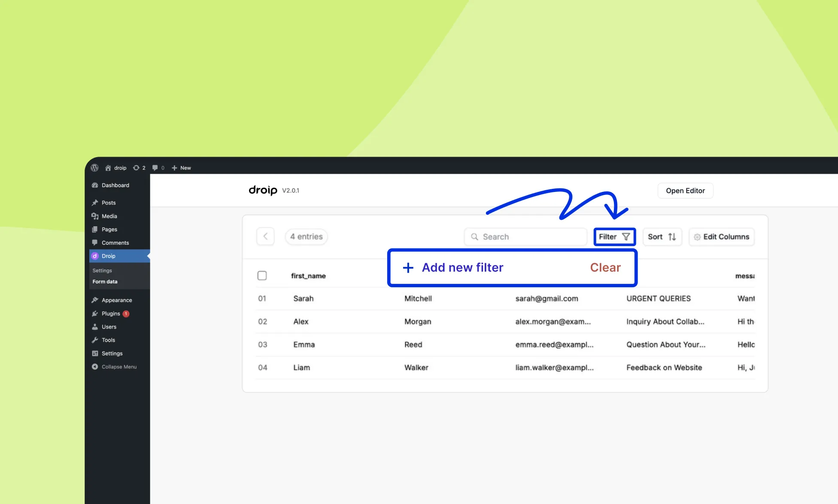Open the Sort options
This screenshot has width=838, height=504.
pyautogui.click(x=662, y=237)
